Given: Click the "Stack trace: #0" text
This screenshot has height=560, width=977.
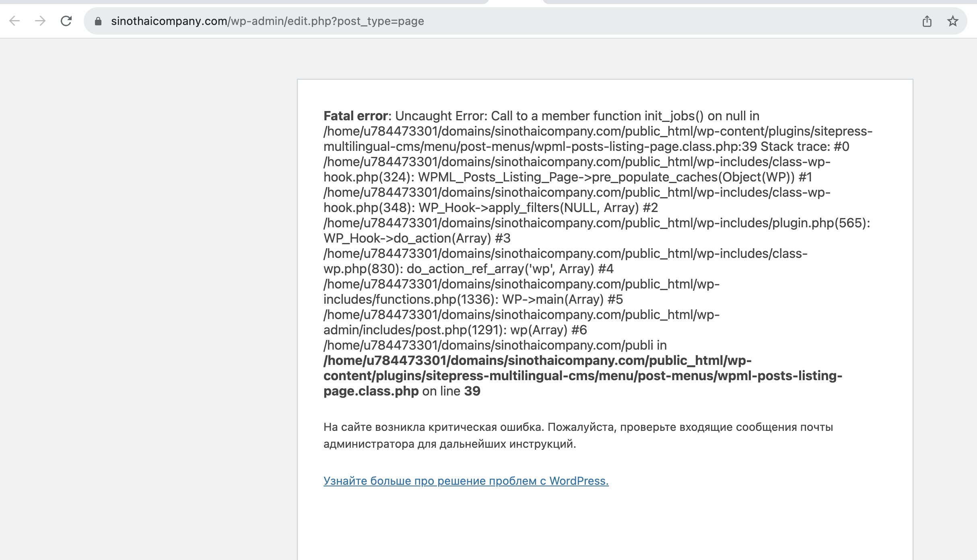Looking at the screenshot, I should 805,146.
